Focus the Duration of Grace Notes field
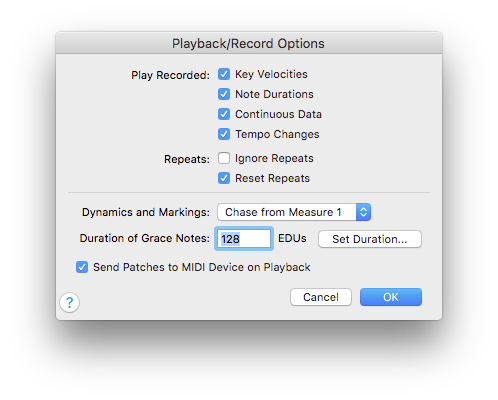Image resolution: width=498 pixels, height=400 pixels. coord(244,239)
